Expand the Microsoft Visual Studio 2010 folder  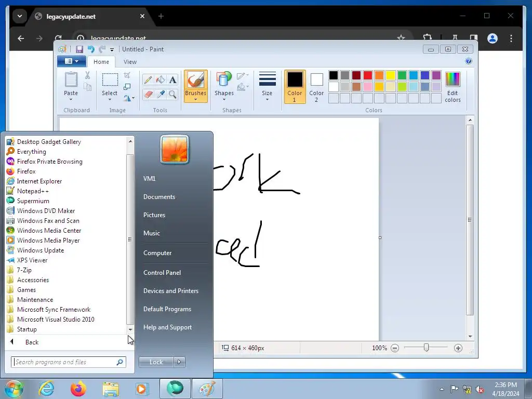pyautogui.click(x=56, y=320)
